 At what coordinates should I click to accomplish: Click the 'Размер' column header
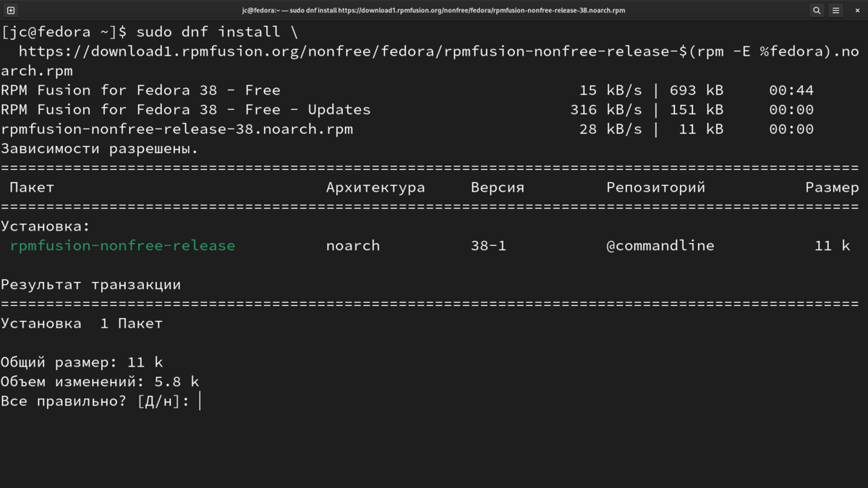point(832,187)
